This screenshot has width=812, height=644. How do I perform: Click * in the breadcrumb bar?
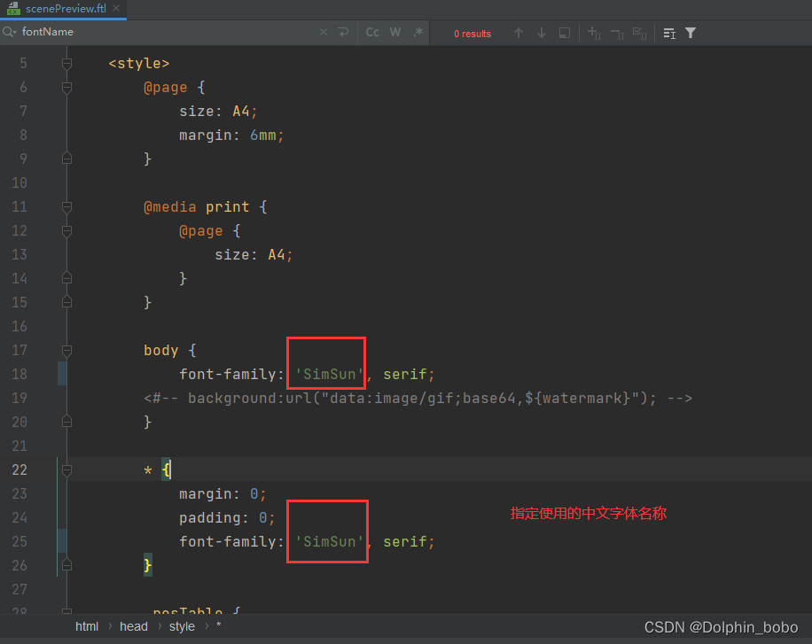pos(219,626)
